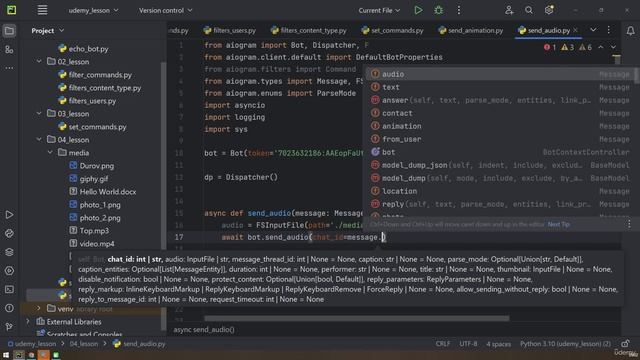Open Python 3.10 interpreter selector
Screen dimensions: 640x360
coord(565,344)
